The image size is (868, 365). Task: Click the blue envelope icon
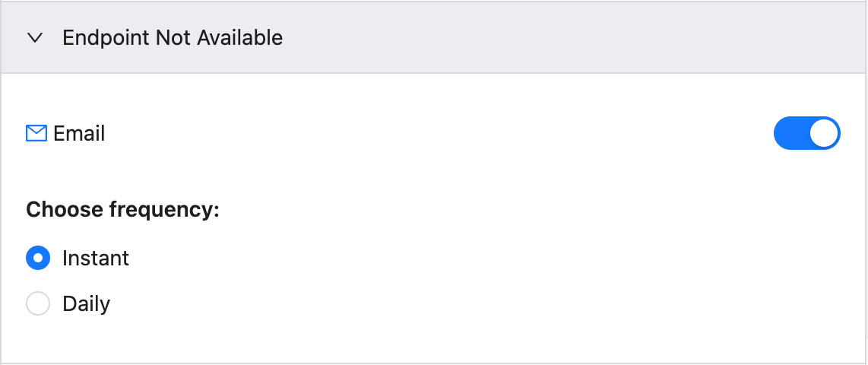[36, 134]
